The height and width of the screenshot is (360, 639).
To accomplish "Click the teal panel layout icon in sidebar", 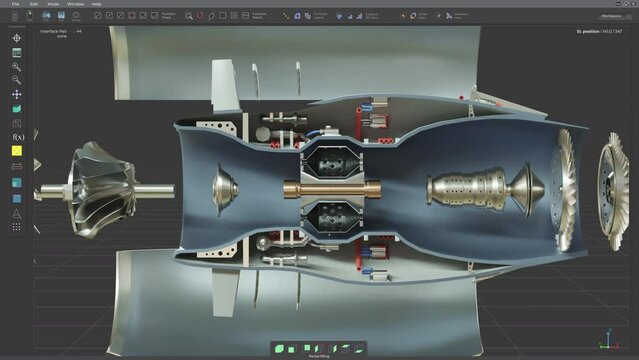I will (x=17, y=53).
